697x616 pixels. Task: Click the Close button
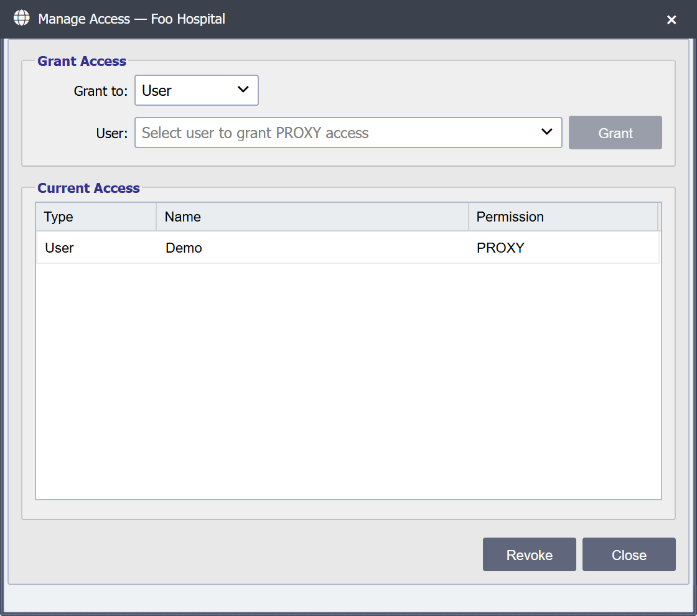(x=629, y=554)
